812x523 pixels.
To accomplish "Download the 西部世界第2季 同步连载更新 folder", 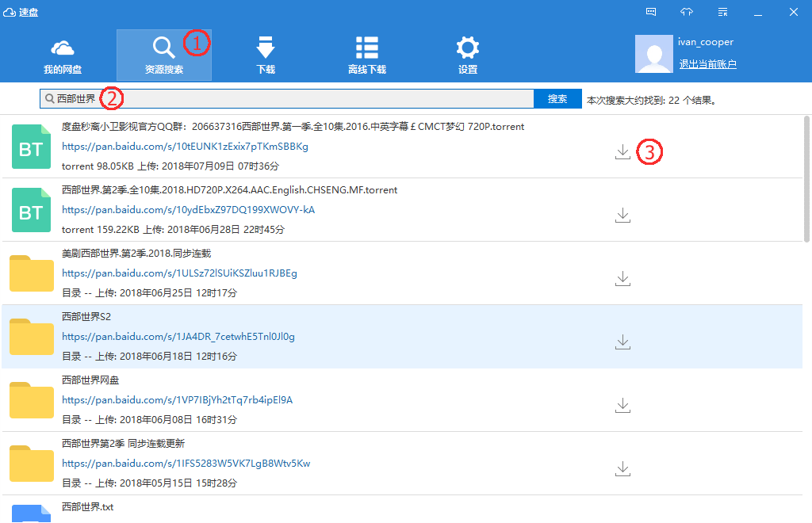I will (622, 468).
